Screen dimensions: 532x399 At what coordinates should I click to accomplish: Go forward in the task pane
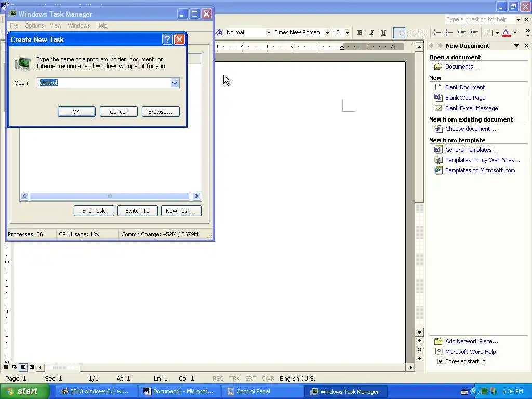pos(440,46)
